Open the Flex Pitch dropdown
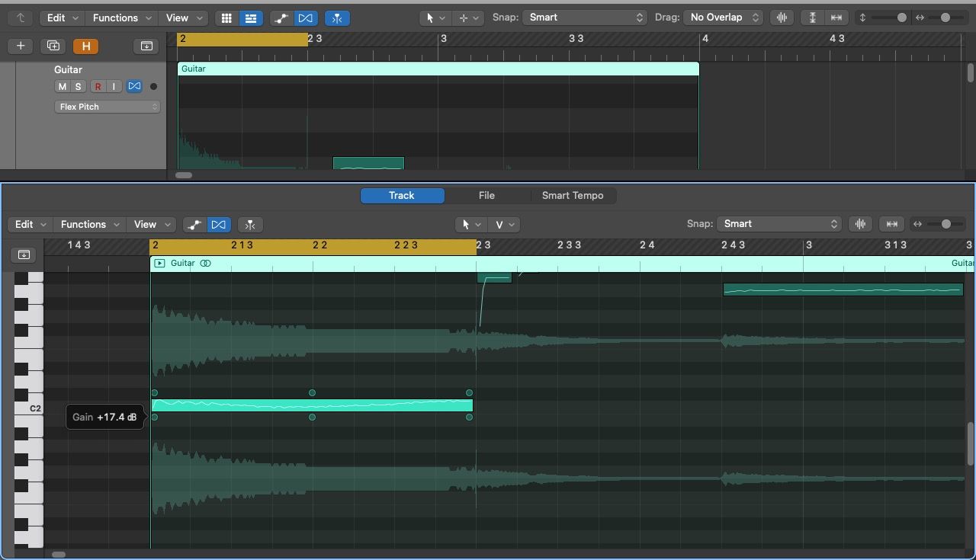976x560 pixels. click(107, 107)
